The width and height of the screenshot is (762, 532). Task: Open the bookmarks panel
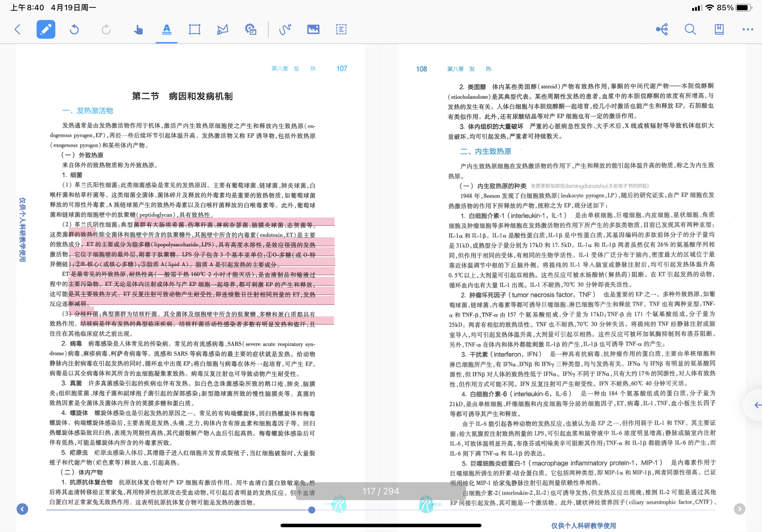[719, 29]
